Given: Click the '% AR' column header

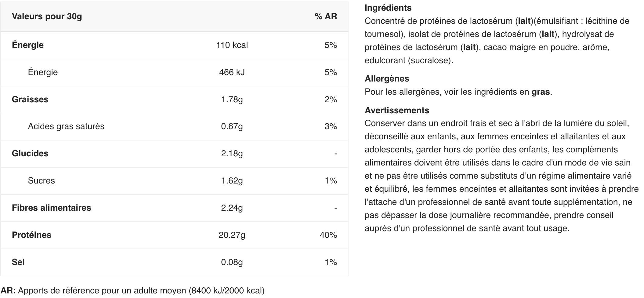Looking at the screenshot, I should [326, 16].
